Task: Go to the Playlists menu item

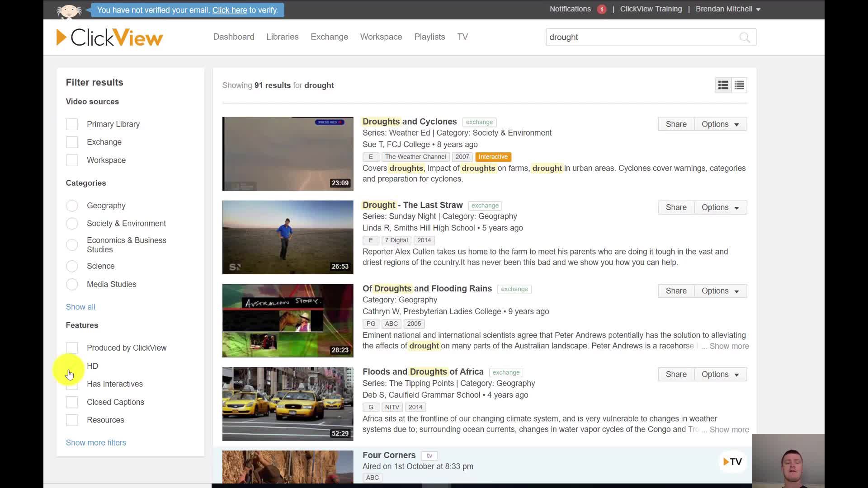Action: [x=429, y=37]
